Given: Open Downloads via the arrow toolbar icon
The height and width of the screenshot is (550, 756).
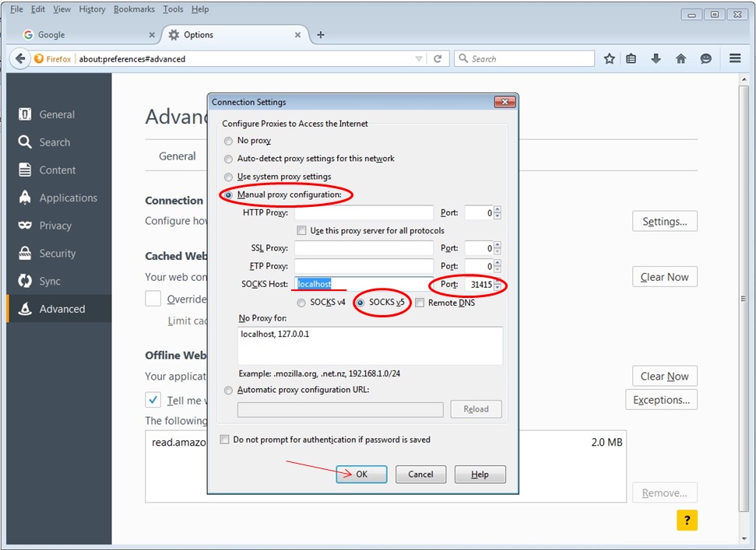Looking at the screenshot, I should coord(656,58).
